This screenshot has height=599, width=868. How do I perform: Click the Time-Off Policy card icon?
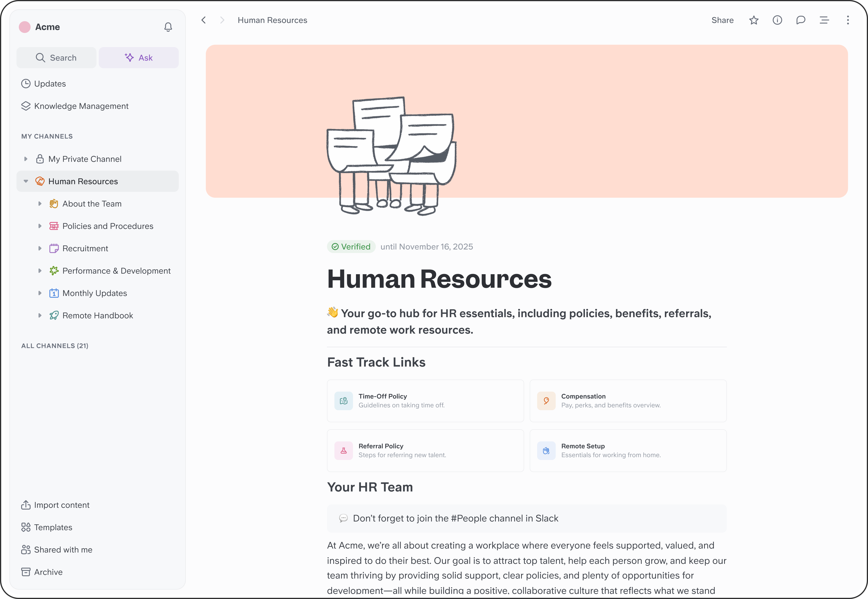point(344,401)
